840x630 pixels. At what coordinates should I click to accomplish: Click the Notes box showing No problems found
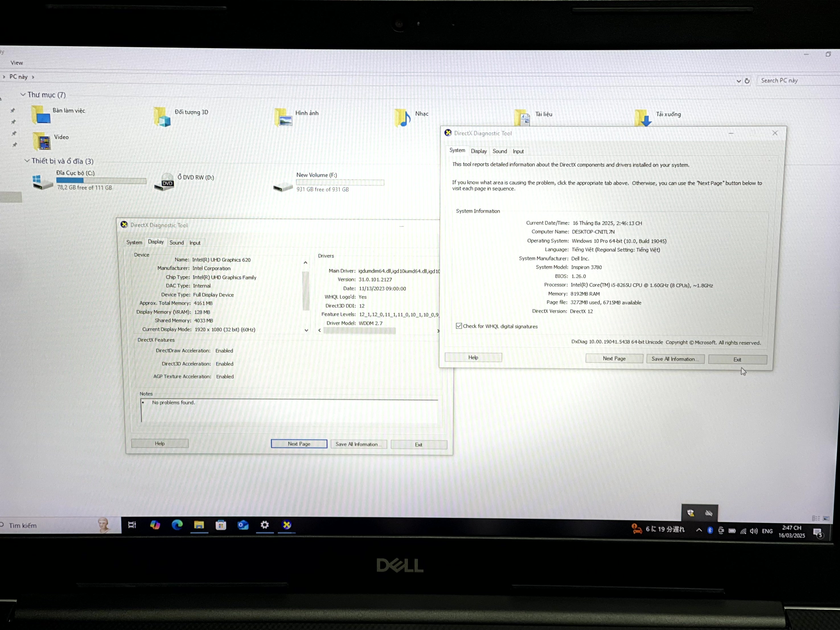289,411
